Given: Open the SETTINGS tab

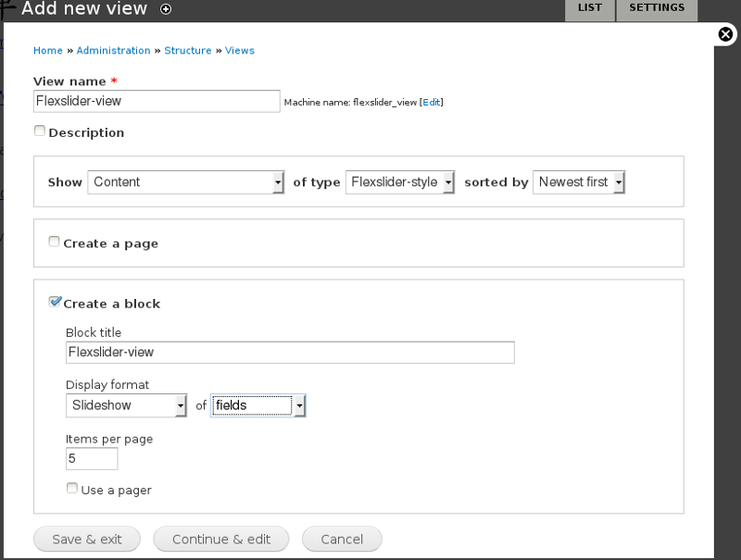Looking at the screenshot, I should point(657,8).
